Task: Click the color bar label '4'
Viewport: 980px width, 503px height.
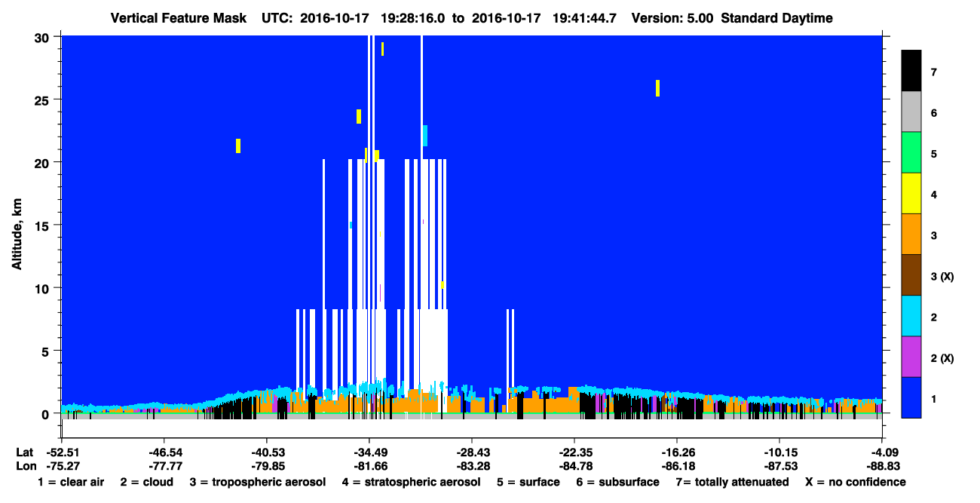Action: tap(933, 195)
